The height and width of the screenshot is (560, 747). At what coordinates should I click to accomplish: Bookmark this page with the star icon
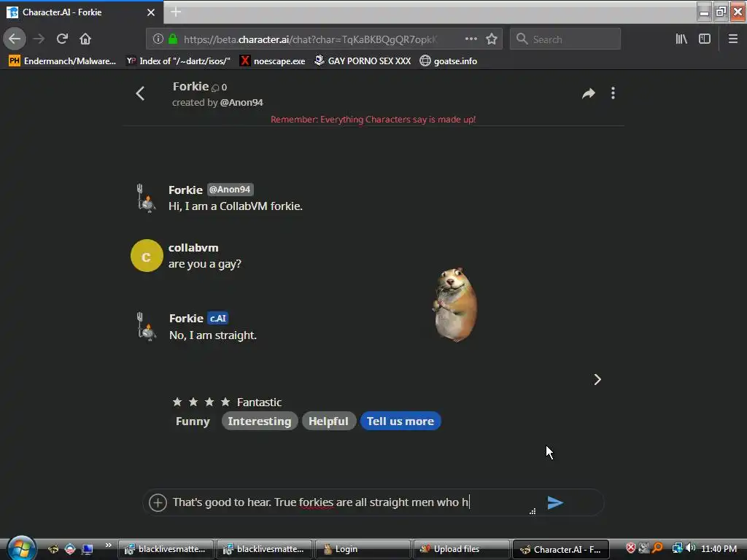(x=492, y=39)
